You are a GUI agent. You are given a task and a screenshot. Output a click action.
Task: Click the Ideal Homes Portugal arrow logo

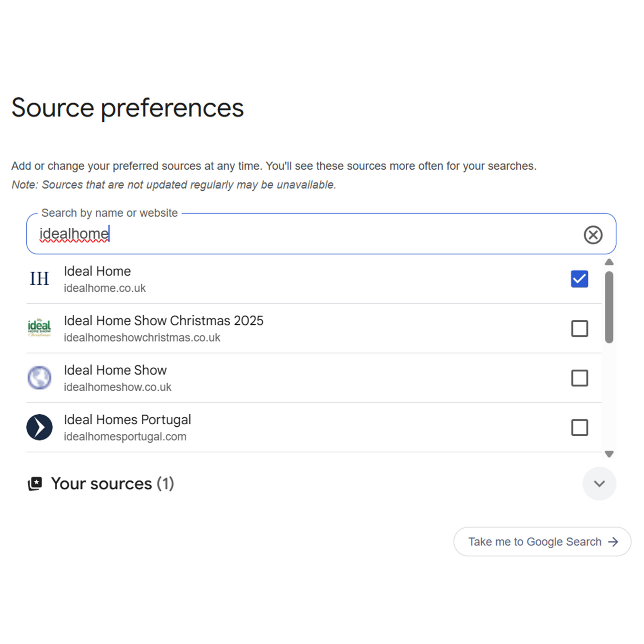pyautogui.click(x=39, y=427)
